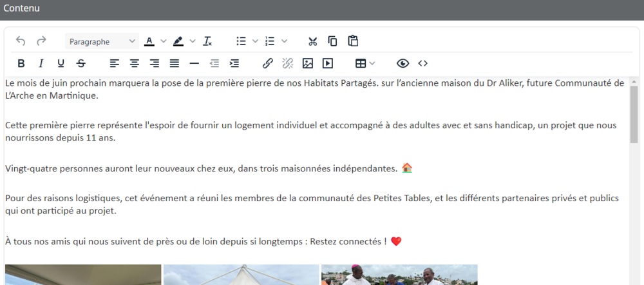Click the red heart emoji
The height and width of the screenshot is (285, 644).
click(x=396, y=241)
